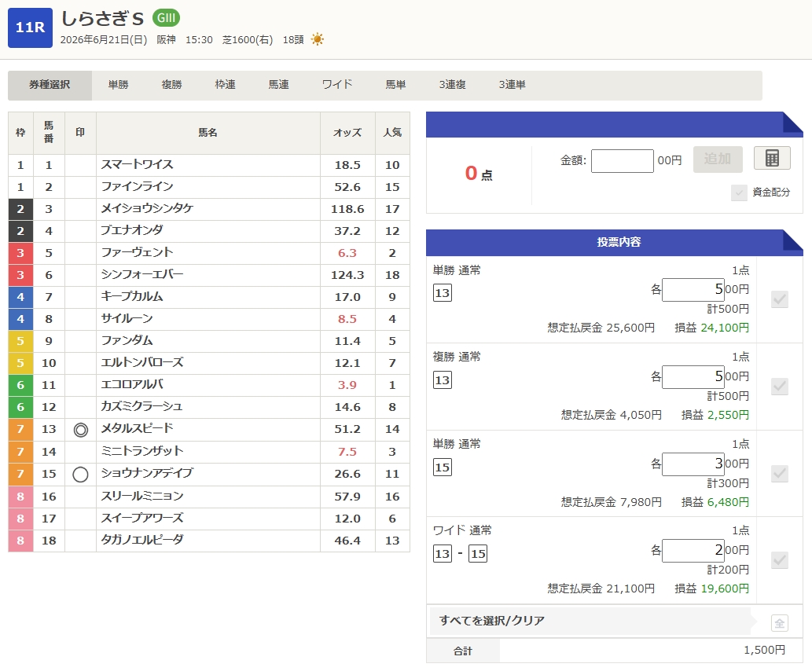This screenshot has height=671, width=812.
Task: Open the 枠連 tab
Action: click(x=225, y=85)
